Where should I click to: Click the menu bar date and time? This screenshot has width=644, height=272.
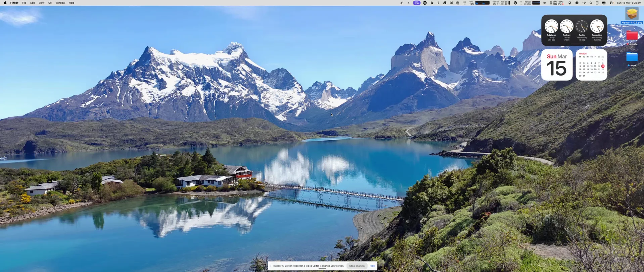(x=629, y=3)
